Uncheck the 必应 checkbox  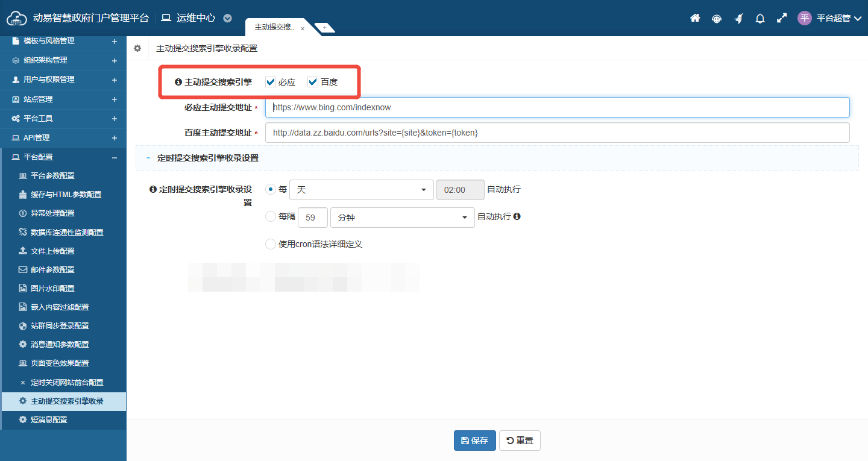[271, 82]
